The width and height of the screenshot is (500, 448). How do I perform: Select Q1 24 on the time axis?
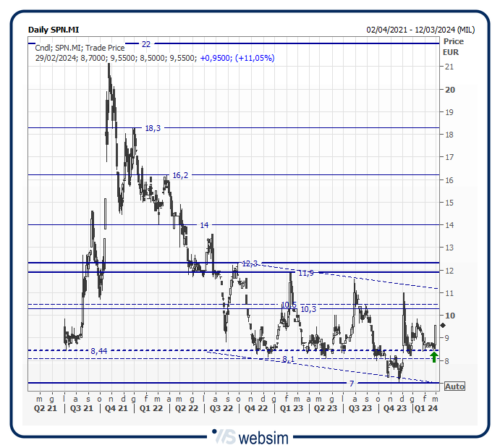pyautogui.click(x=425, y=408)
